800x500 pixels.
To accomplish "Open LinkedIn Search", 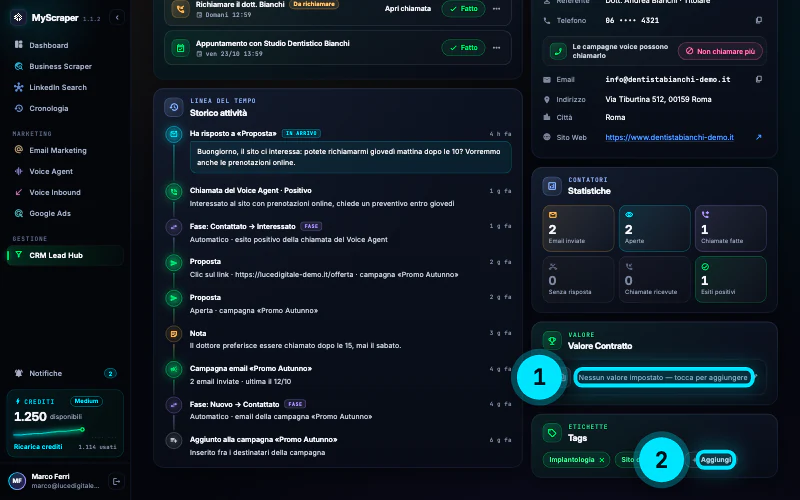I will 58,87.
